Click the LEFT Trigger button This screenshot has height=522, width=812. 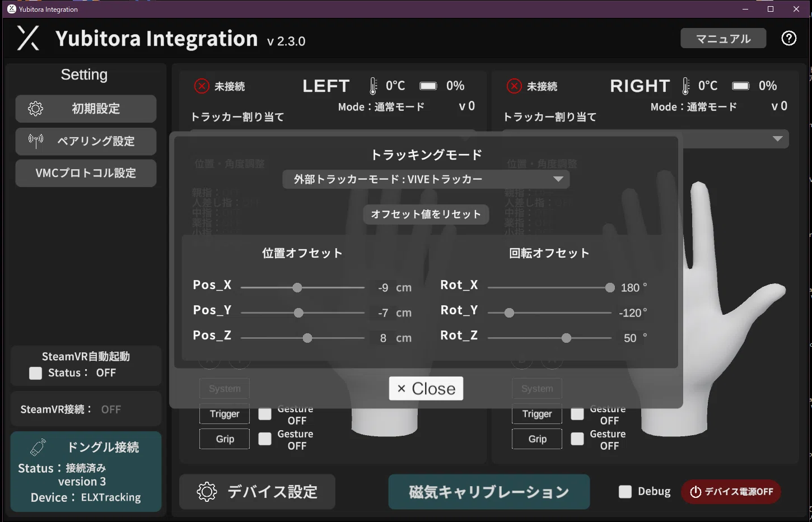click(225, 414)
